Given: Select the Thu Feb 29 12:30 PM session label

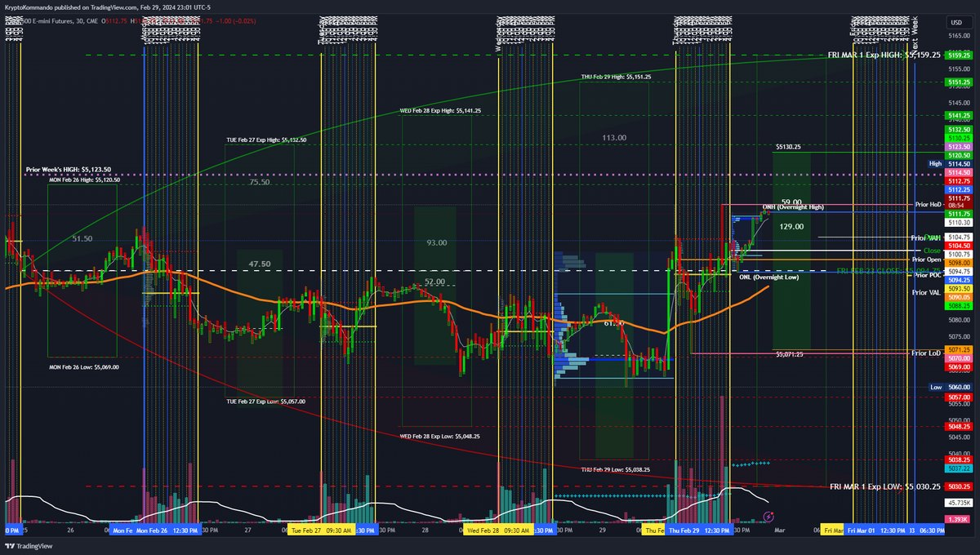Looking at the screenshot, I should point(700,530).
